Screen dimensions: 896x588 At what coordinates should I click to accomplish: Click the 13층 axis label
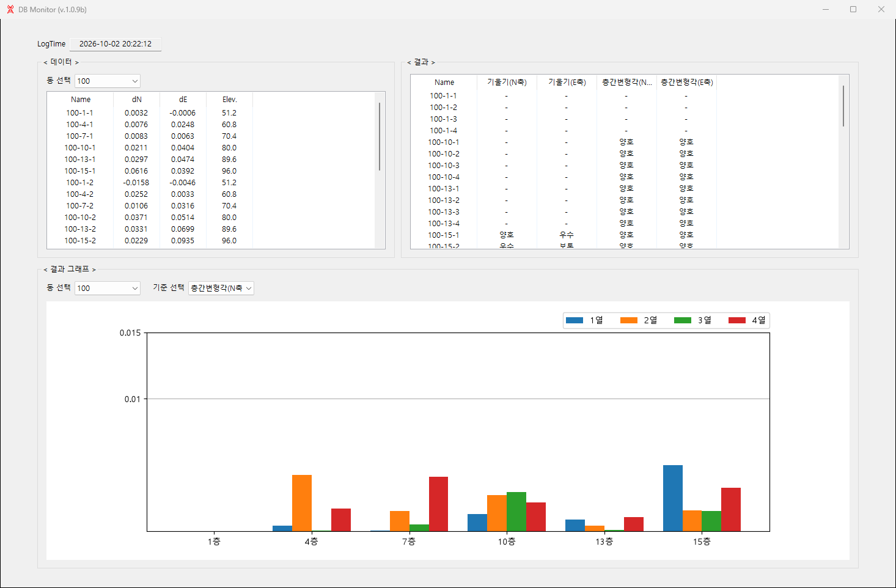pyautogui.click(x=604, y=542)
